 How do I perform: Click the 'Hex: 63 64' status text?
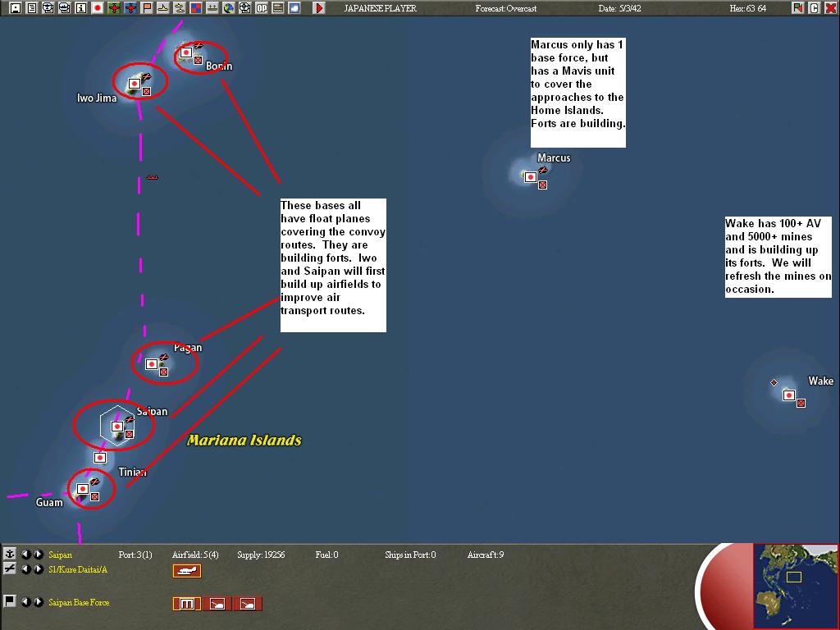tap(748, 8)
